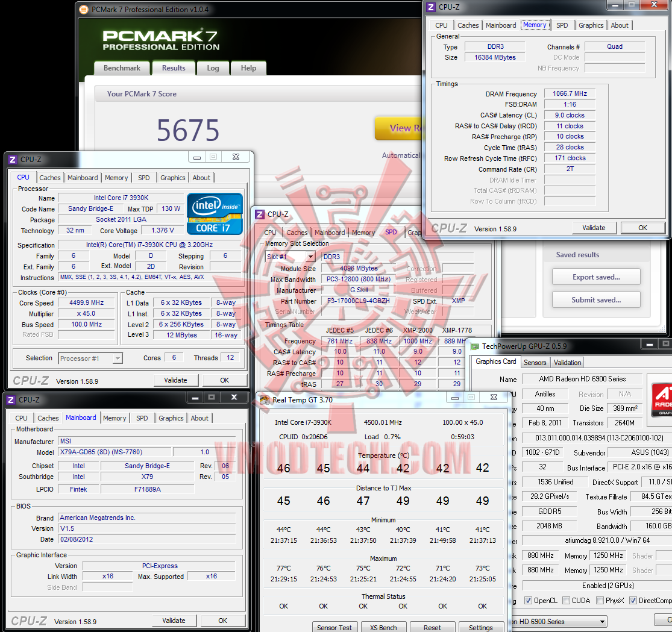
Task: Toggle the PhysX checkbox in GPU-Z
Action: pos(600,600)
